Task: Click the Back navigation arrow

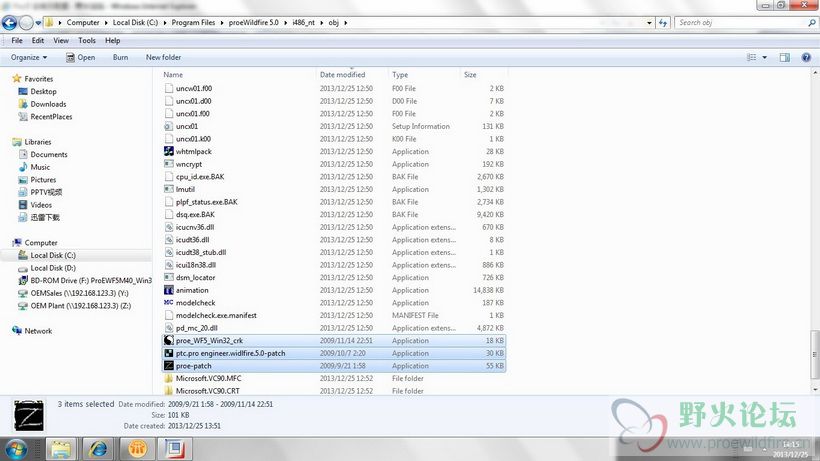Action: click(9, 22)
